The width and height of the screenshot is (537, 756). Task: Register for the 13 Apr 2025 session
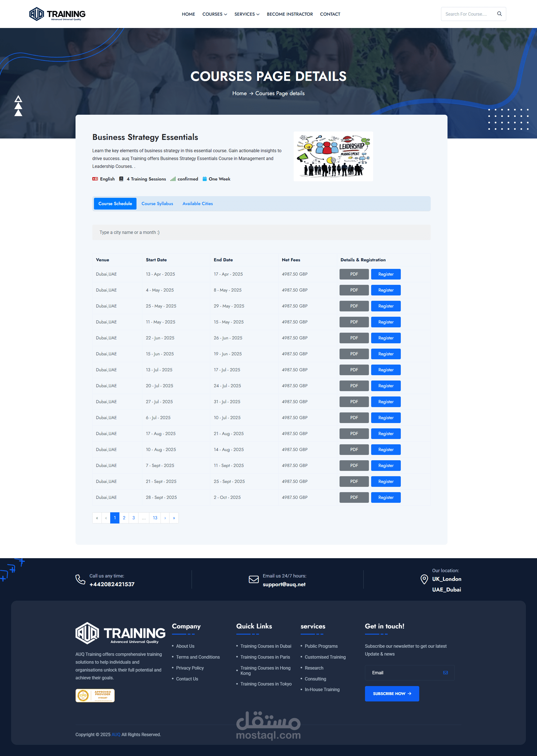coord(386,274)
